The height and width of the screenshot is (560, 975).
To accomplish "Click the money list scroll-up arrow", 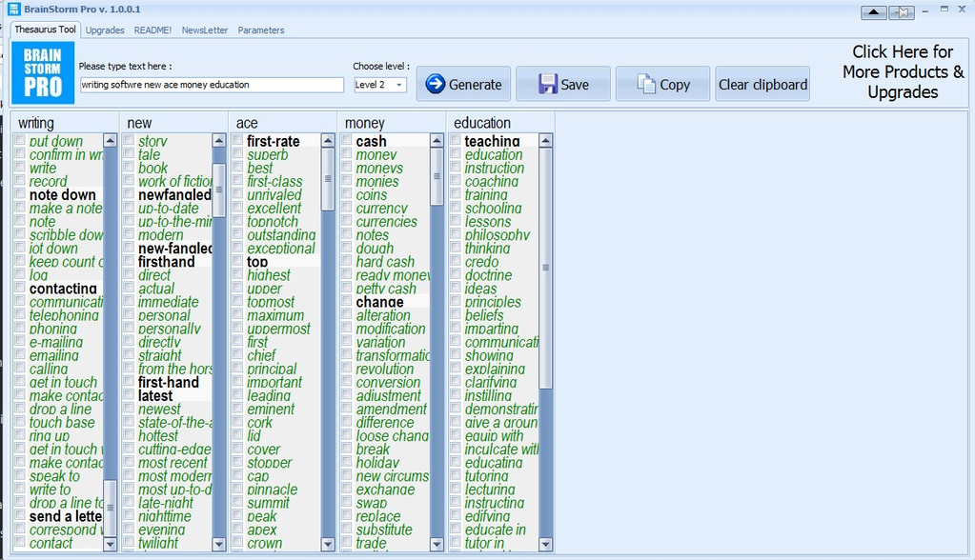I will pyautogui.click(x=437, y=140).
